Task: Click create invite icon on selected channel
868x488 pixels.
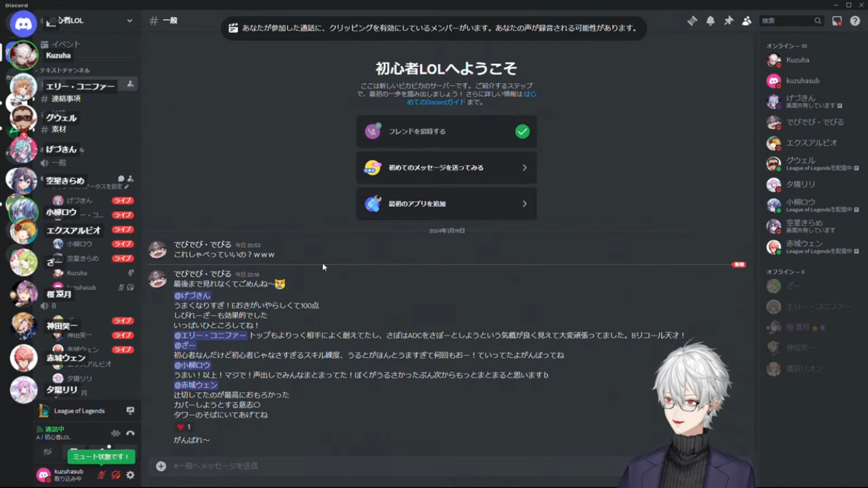Action: [130, 84]
